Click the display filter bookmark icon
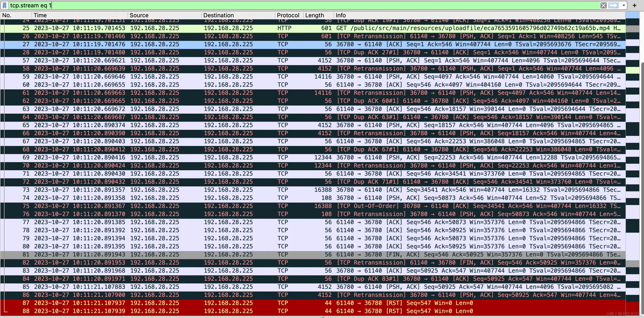 pyautogui.click(x=4, y=5)
